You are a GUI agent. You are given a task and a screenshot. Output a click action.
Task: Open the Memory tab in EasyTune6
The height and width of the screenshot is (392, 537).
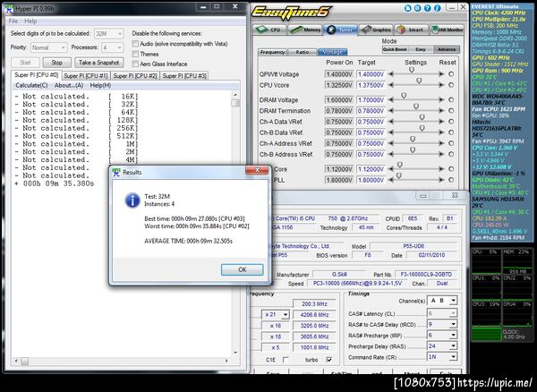point(305,30)
